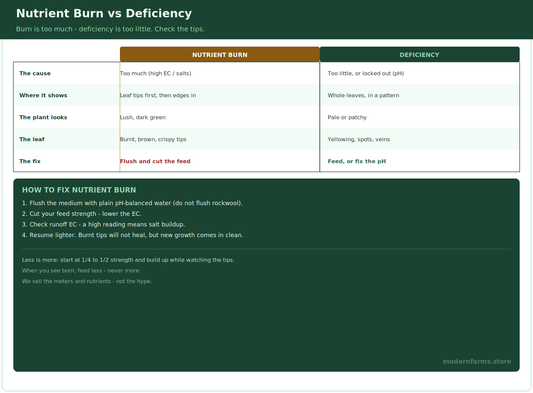Select the 'Where it shows' row label
The width and height of the screenshot is (533, 393).
click(x=43, y=95)
